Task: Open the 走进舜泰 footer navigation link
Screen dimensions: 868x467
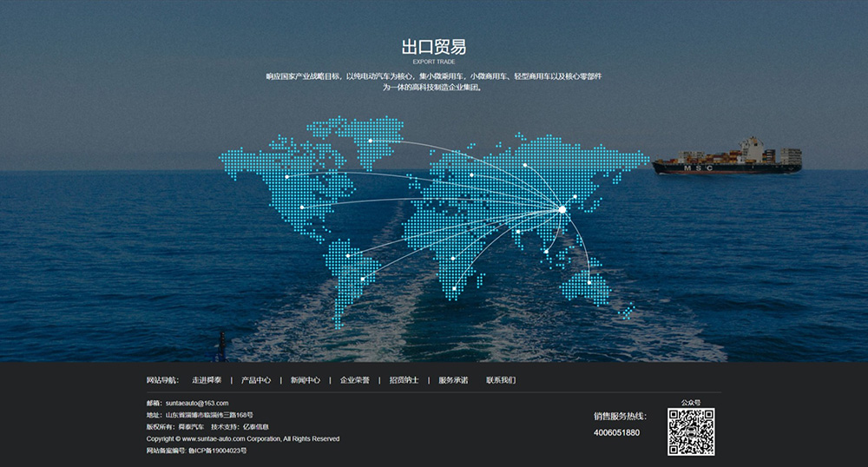Action: [x=207, y=380]
